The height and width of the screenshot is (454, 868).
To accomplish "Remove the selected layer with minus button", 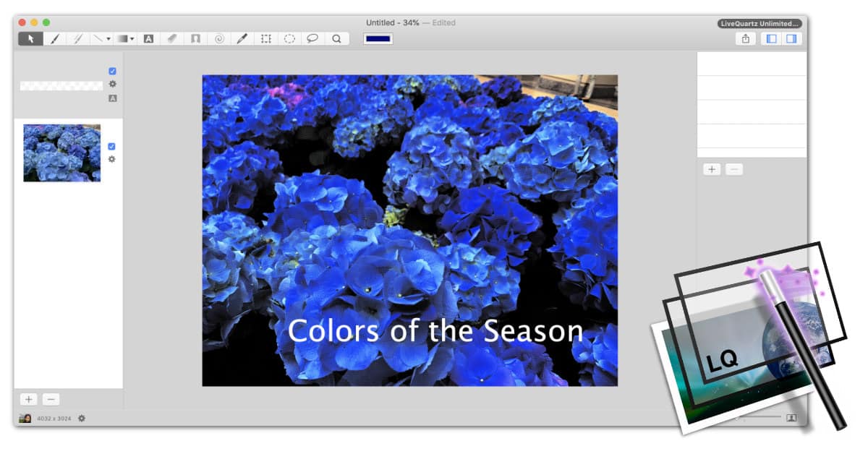I will coord(51,399).
